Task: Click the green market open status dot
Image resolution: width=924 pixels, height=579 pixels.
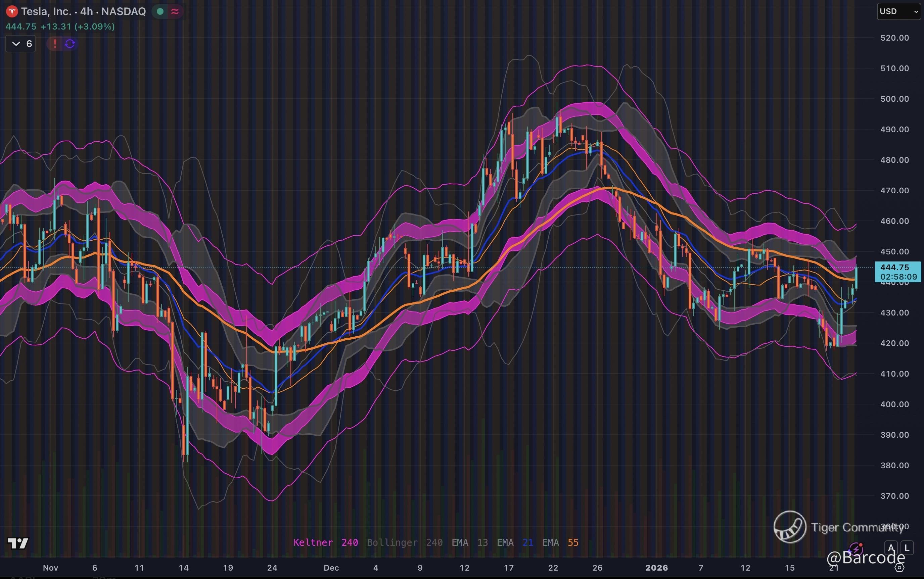Action: click(160, 11)
